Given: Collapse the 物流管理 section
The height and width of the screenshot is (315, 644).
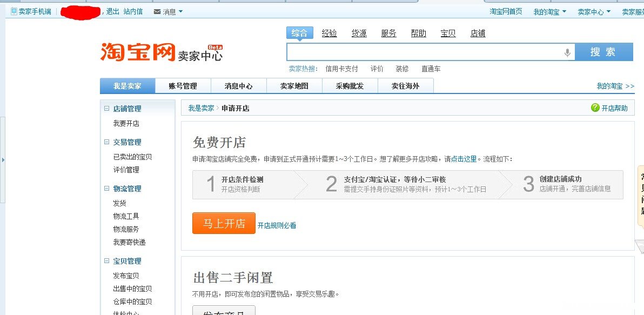Looking at the screenshot, I should (107, 189).
